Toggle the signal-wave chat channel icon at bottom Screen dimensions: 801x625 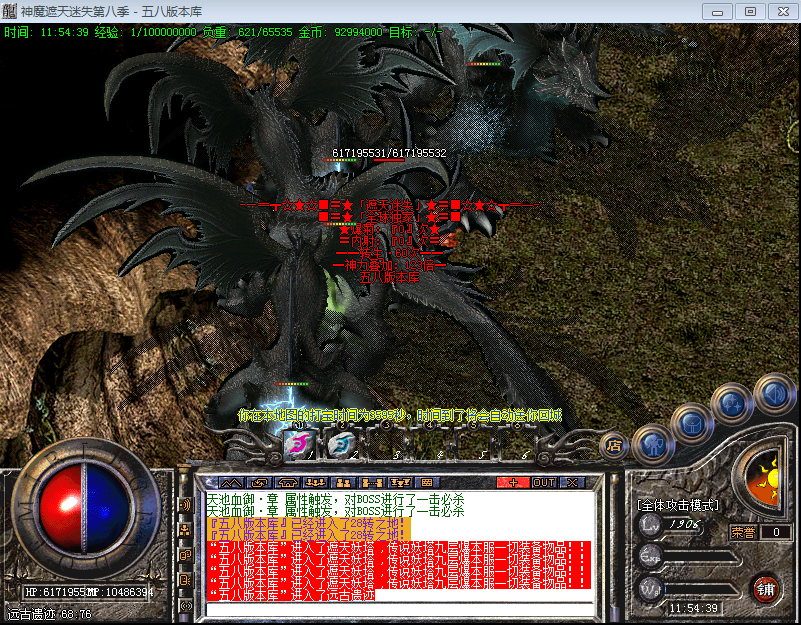point(185,606)
